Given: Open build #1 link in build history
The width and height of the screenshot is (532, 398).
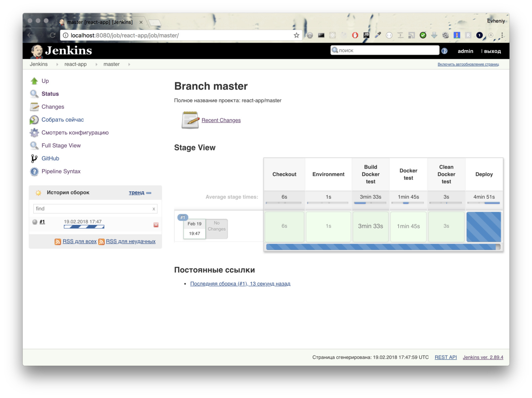Looking at the screenshot, I should [x=42, y=222].
